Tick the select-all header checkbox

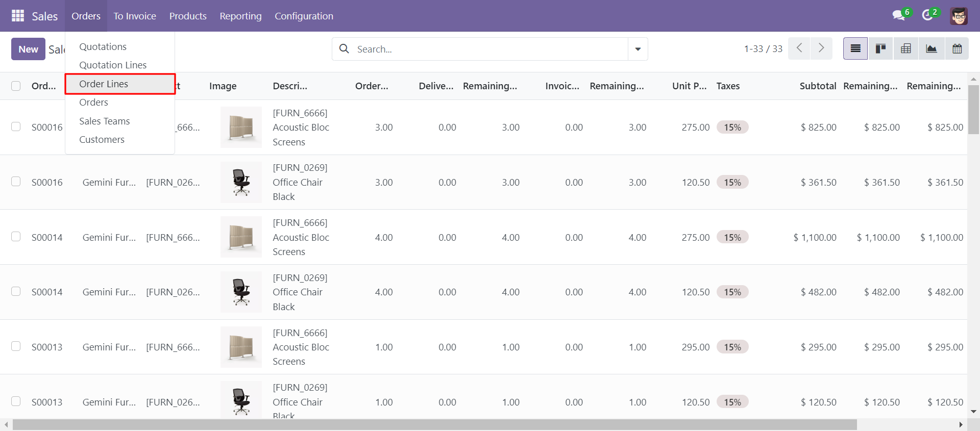16,86
